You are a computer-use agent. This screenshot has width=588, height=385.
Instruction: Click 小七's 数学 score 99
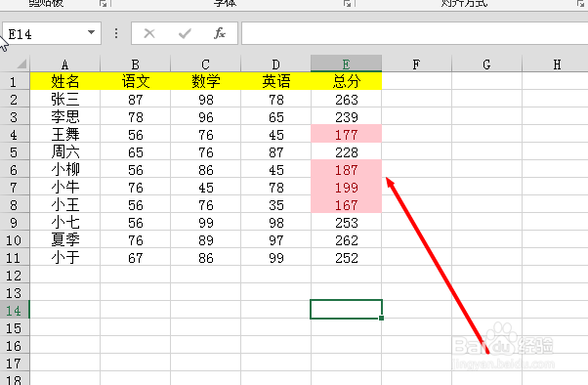pyautogui.click(x=205, y=223)
